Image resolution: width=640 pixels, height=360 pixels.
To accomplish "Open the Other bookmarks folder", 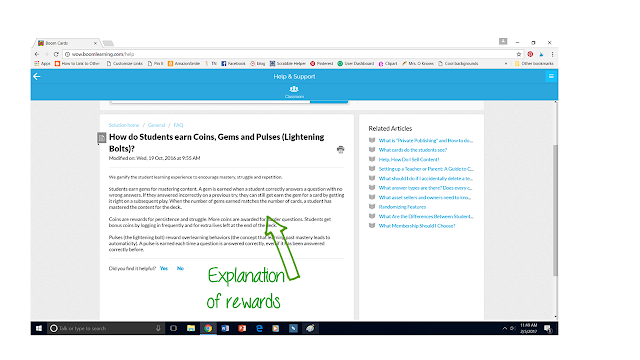I will [x=534, y=64].
